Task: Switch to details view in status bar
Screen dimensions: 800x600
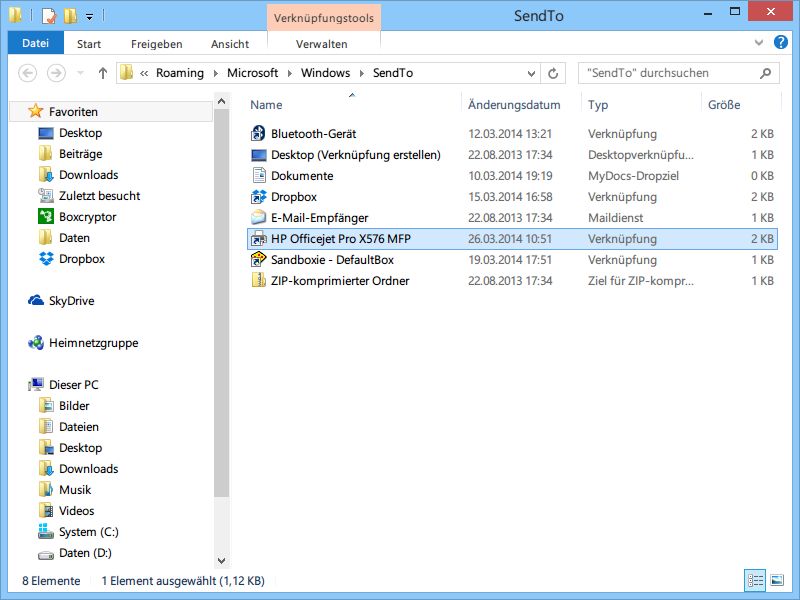Action: point(755,581)
